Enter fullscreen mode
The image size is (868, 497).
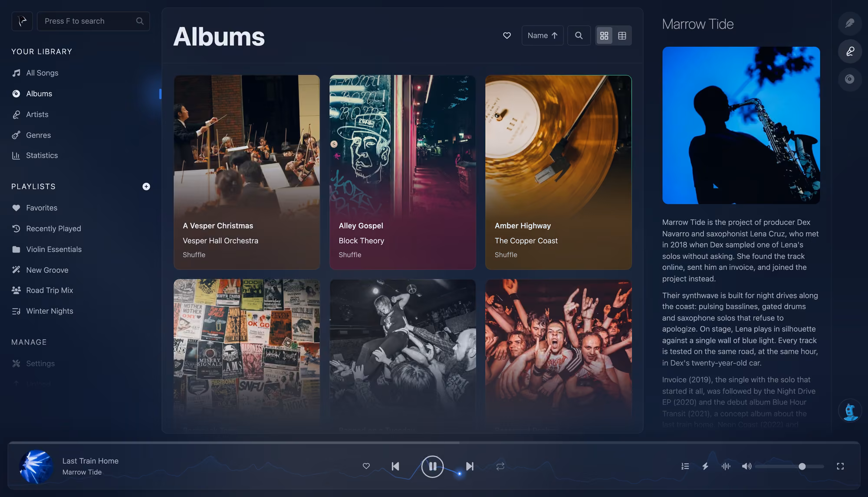pos(840,466)
